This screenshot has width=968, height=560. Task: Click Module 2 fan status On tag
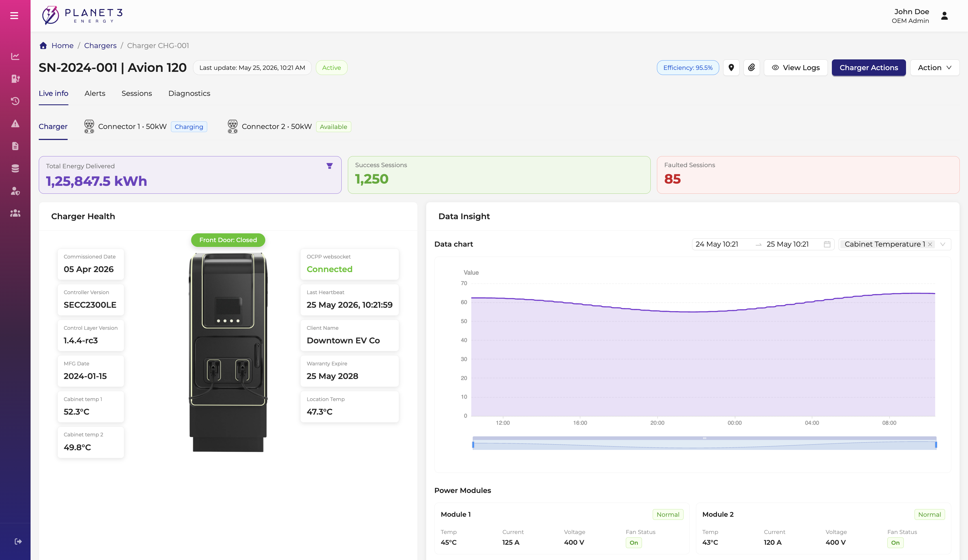pyautogui.click(x=895, y=542)
